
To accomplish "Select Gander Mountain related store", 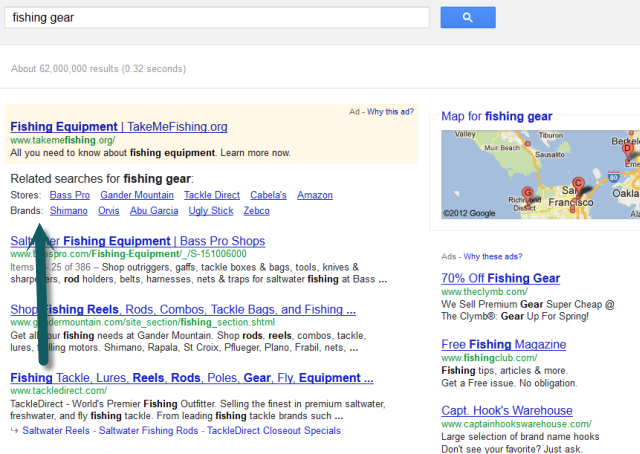I will (x=137, y=195).
